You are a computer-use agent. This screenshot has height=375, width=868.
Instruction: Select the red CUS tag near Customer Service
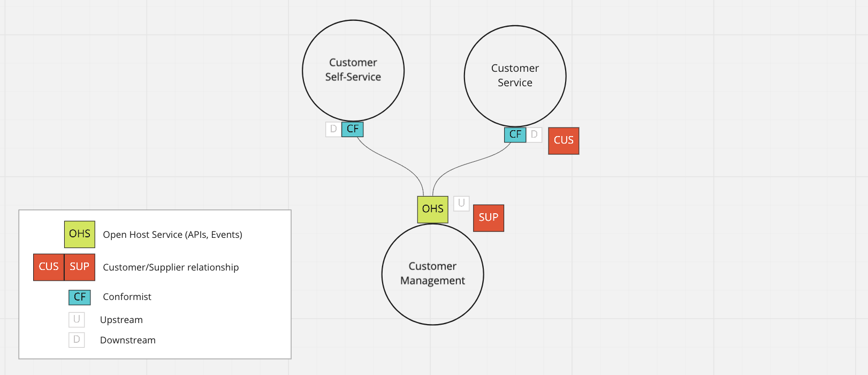[564, 140]
